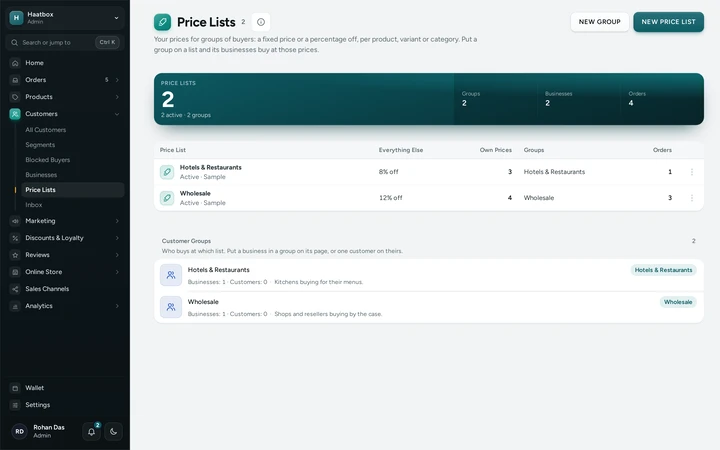Open Hotels & Restaurants price list row

pyautogui.click(x=428, y=172)
